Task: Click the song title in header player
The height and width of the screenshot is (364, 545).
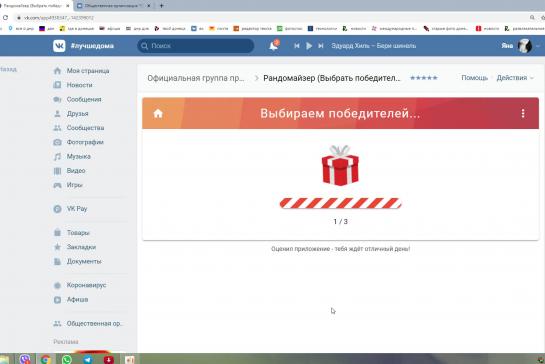Action: coord(374,46)
